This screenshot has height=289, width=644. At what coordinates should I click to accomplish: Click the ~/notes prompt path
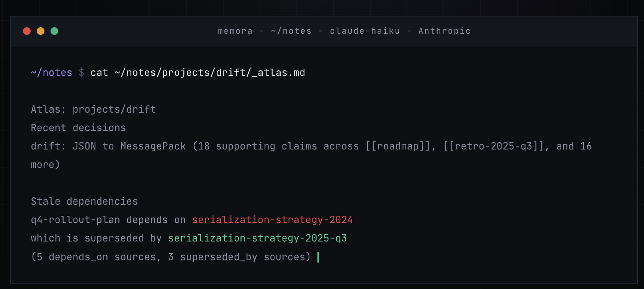[52, 72]
